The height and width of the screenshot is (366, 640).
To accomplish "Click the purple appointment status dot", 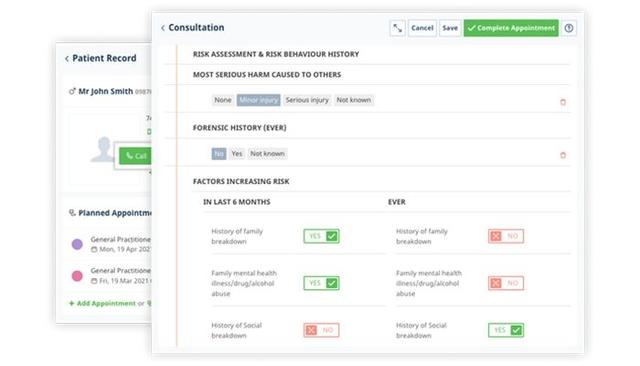I will click(77, 244).
